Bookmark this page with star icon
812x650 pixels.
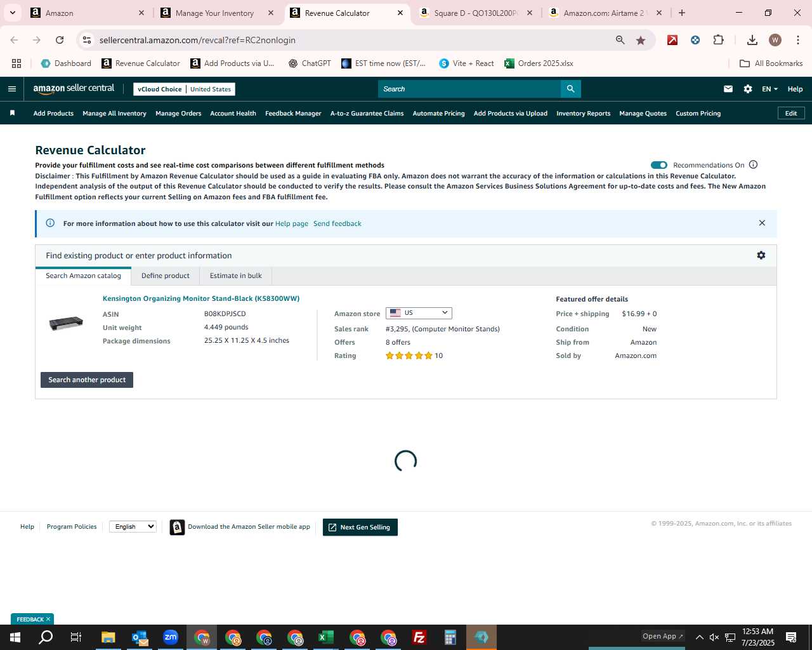click(641, 40)
